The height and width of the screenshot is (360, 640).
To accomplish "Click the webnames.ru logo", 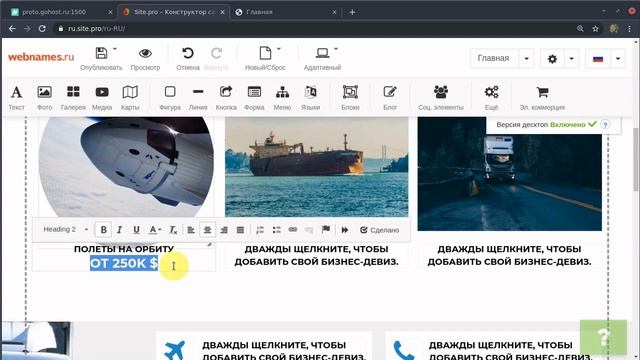I will click(41, 57).
